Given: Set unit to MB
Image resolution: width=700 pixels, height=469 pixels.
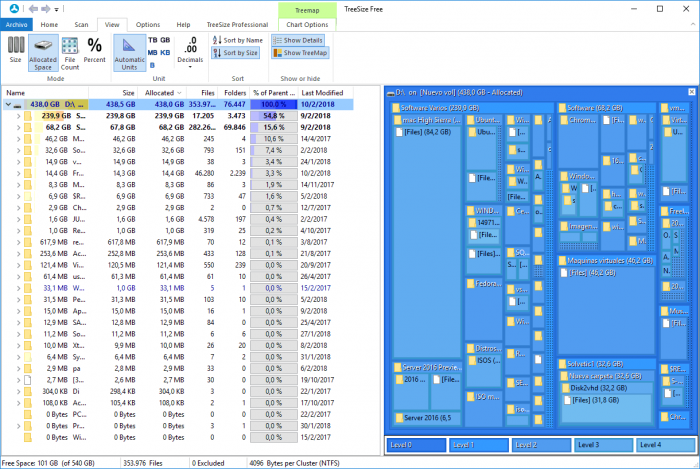Looking at the screenshot, I should pos(152,52).
